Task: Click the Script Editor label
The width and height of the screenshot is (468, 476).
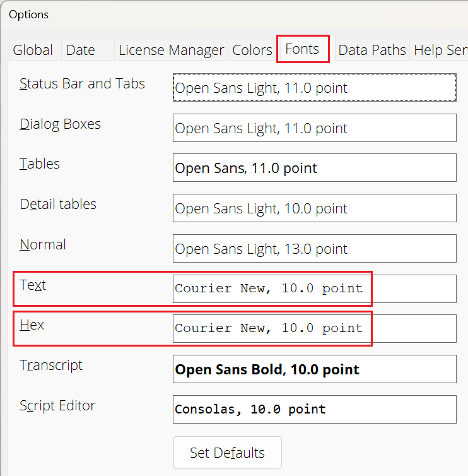Action: pos(57,405)
